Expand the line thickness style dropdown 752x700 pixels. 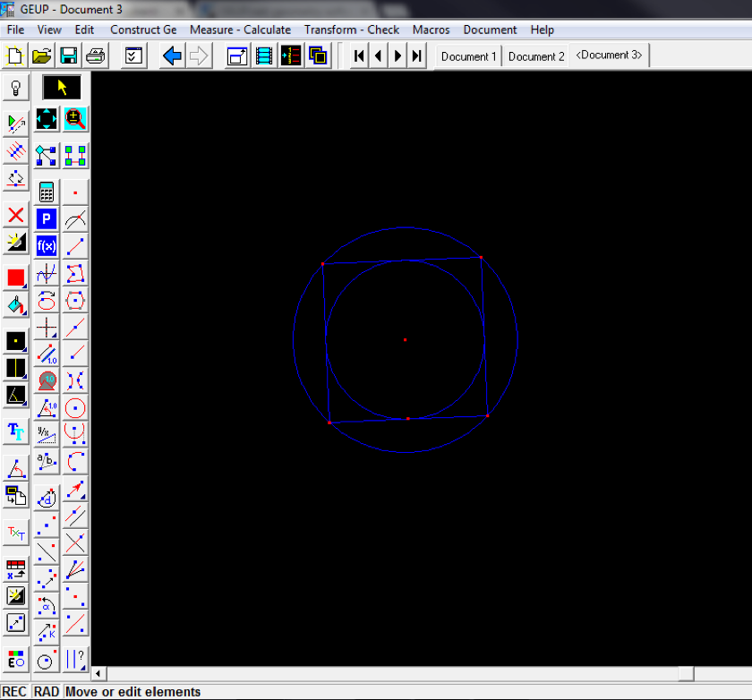16,368
